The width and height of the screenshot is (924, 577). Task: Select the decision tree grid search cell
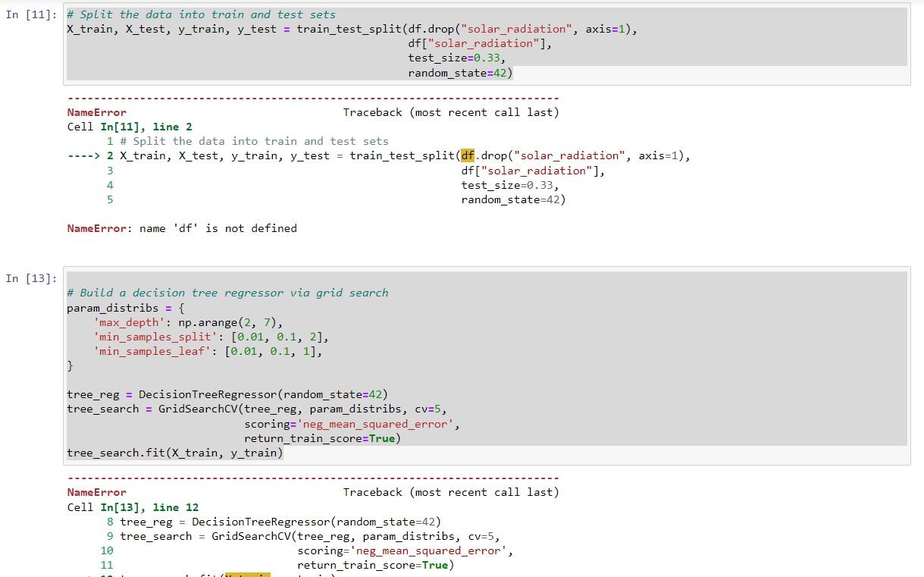click(303, 364)
